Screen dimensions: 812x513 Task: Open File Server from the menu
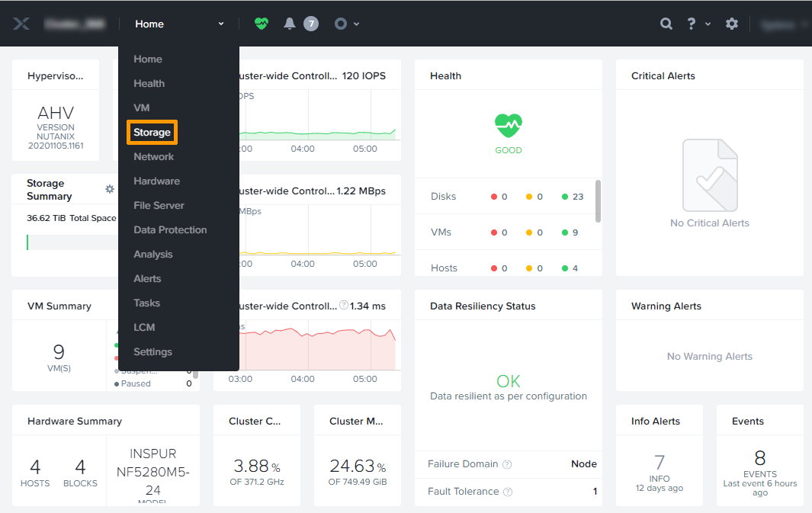(159, 205)
